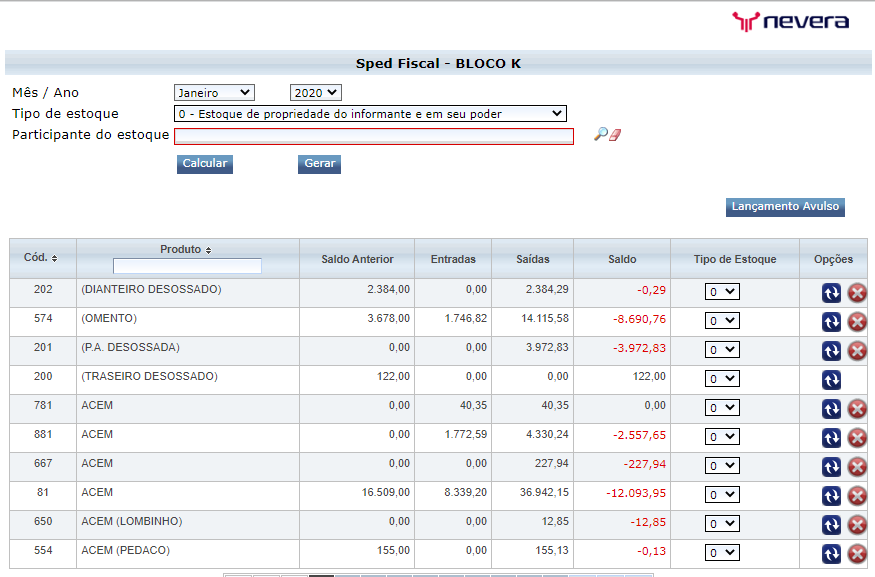Open the month dropdown showing Janeiro

pyautogui.click(x=214, y=93)
